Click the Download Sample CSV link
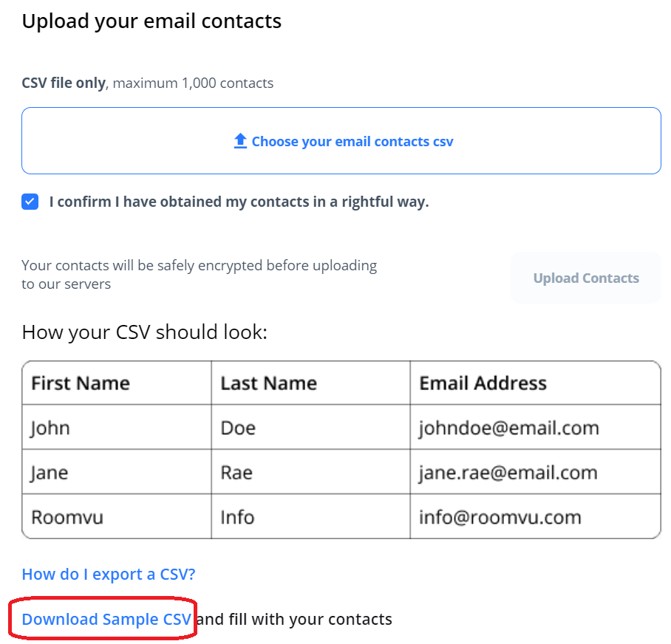This screenshot has width=671, height=644. point(106,619)
